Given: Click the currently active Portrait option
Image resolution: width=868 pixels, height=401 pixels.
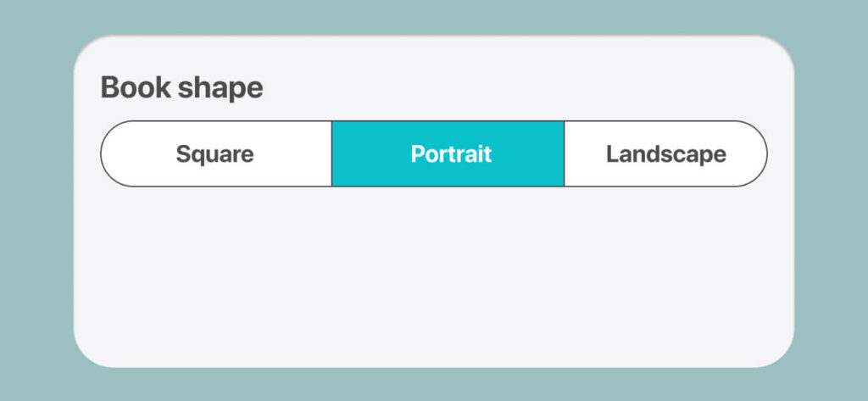Looking at the screenshot, I should coord(448,154).
